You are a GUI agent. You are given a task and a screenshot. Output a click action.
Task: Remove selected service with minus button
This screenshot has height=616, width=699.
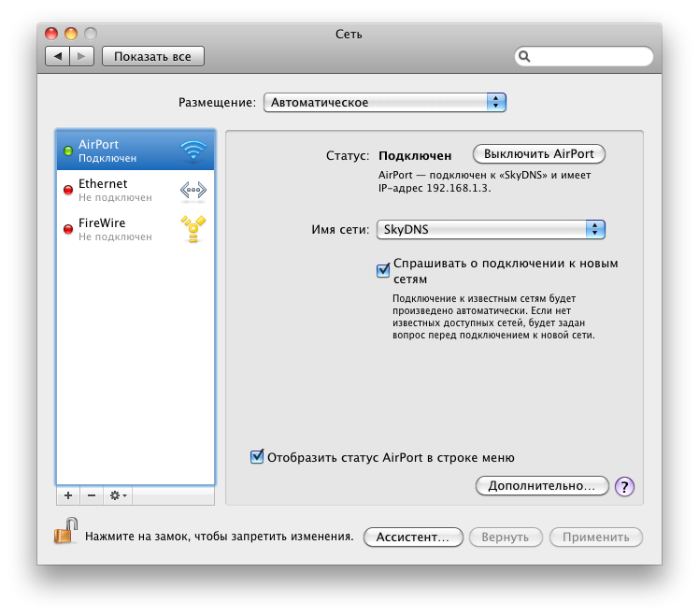(92, 495)
